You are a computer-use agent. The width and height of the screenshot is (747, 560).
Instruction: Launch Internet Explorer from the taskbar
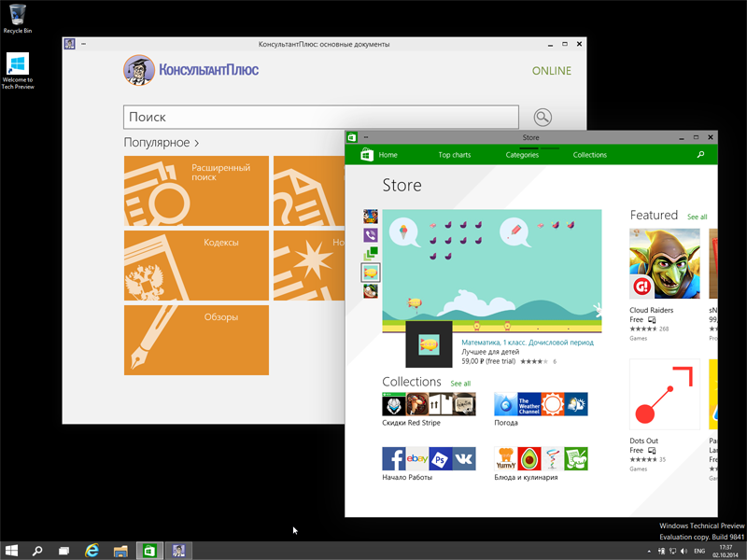92,551
